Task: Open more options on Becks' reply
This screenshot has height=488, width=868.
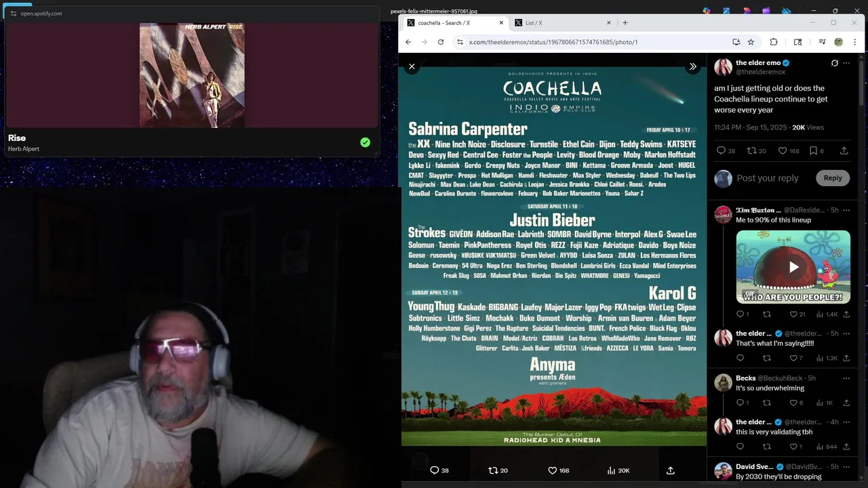Action: click(846, 378)
